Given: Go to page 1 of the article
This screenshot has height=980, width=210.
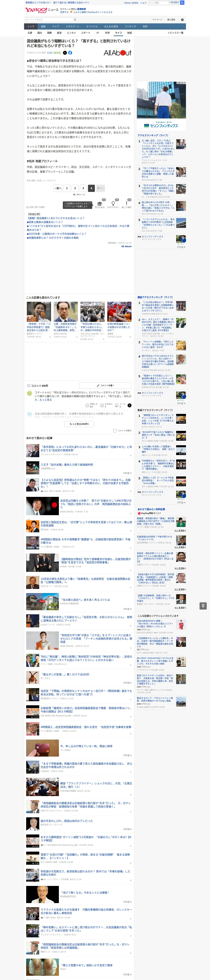Looking at the screenshot, I should tap(67, 188).
